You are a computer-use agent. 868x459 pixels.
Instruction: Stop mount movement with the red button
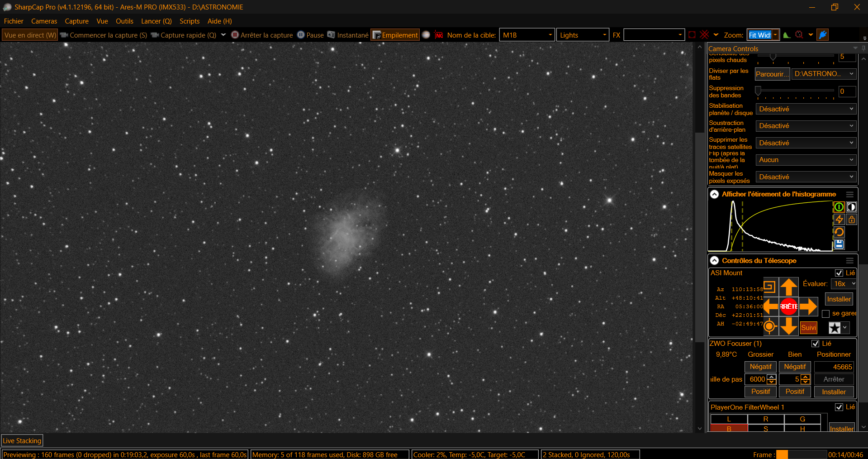789,306
